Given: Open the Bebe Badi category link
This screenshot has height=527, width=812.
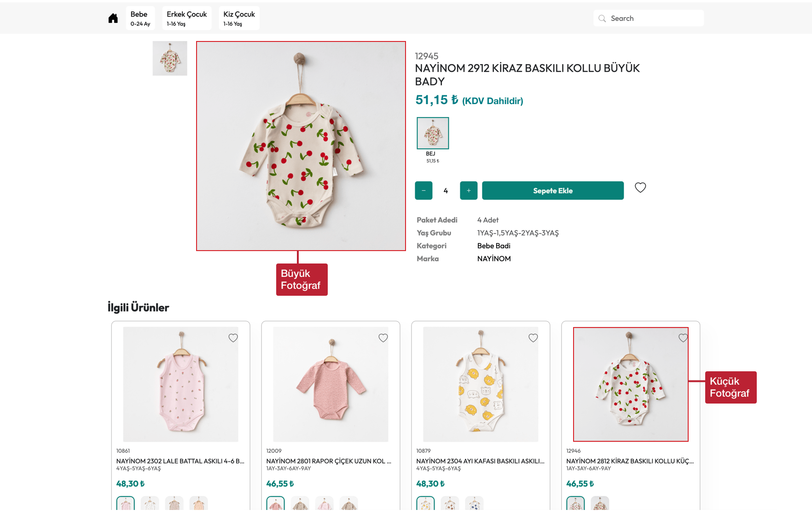Looking at the screenshot, I should click(x=493, y=246).
